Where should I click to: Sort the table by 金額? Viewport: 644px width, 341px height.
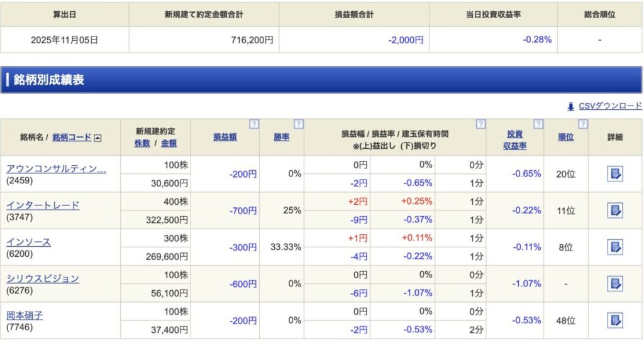tap(169, 143)
